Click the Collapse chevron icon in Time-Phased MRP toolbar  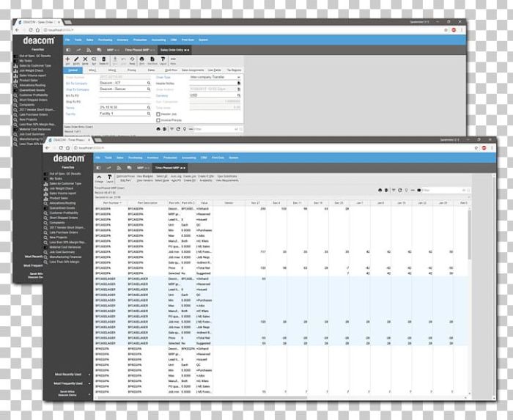(99, 177)
